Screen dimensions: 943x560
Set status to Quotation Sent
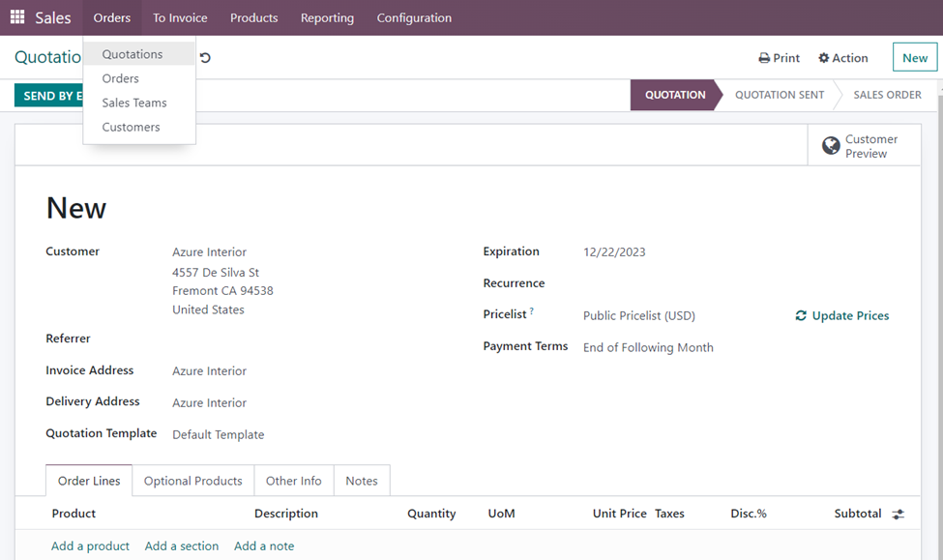[x=779, y=95]
